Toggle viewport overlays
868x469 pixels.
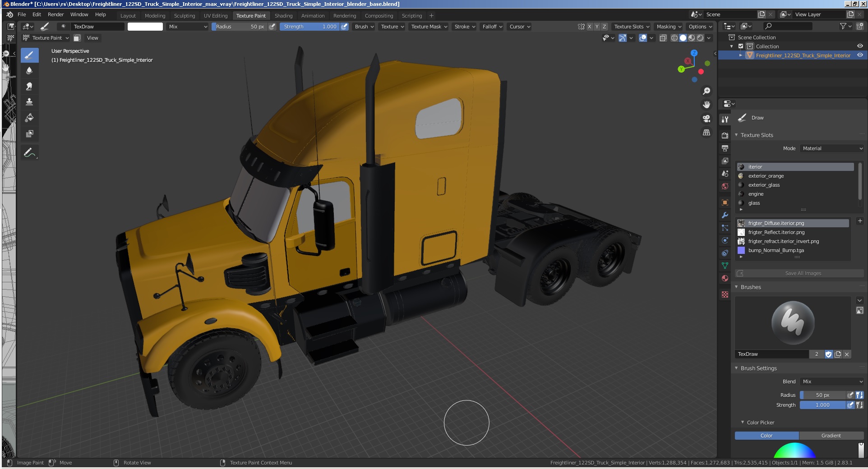(643, 38)
